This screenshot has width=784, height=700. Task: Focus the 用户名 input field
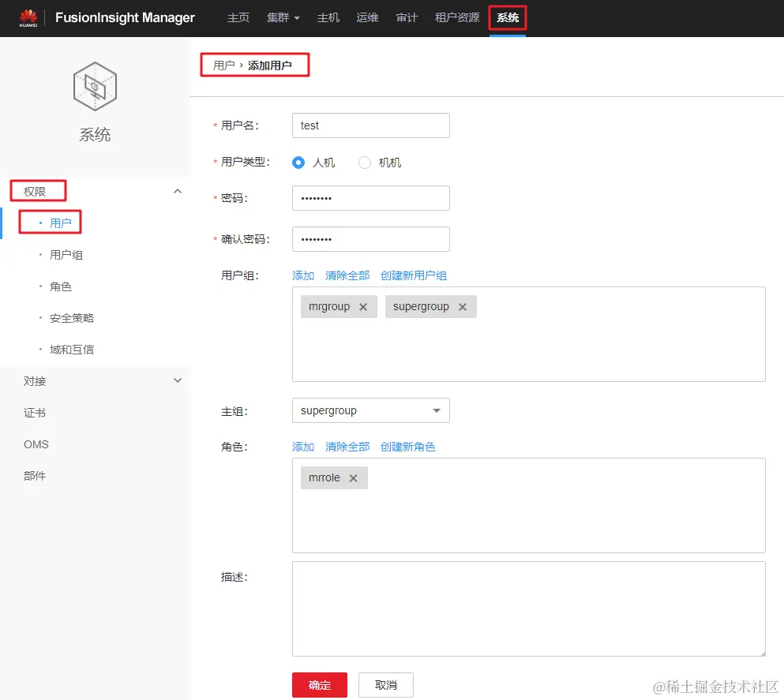point(371,125)
